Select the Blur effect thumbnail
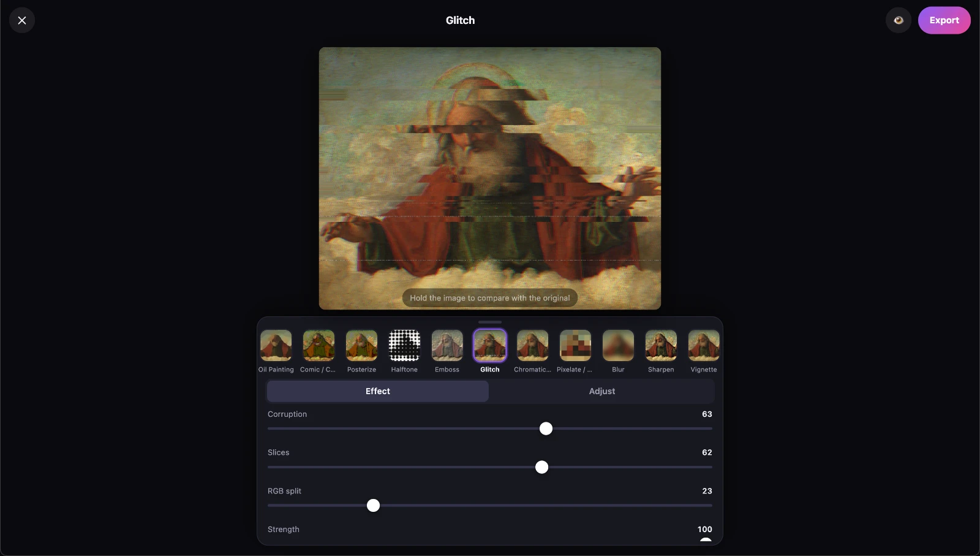 [x=618, y=345]
